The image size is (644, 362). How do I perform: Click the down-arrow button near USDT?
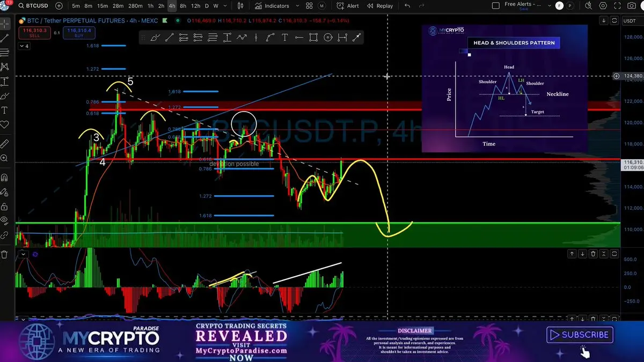pyautogui.click(x=604, y=21)
